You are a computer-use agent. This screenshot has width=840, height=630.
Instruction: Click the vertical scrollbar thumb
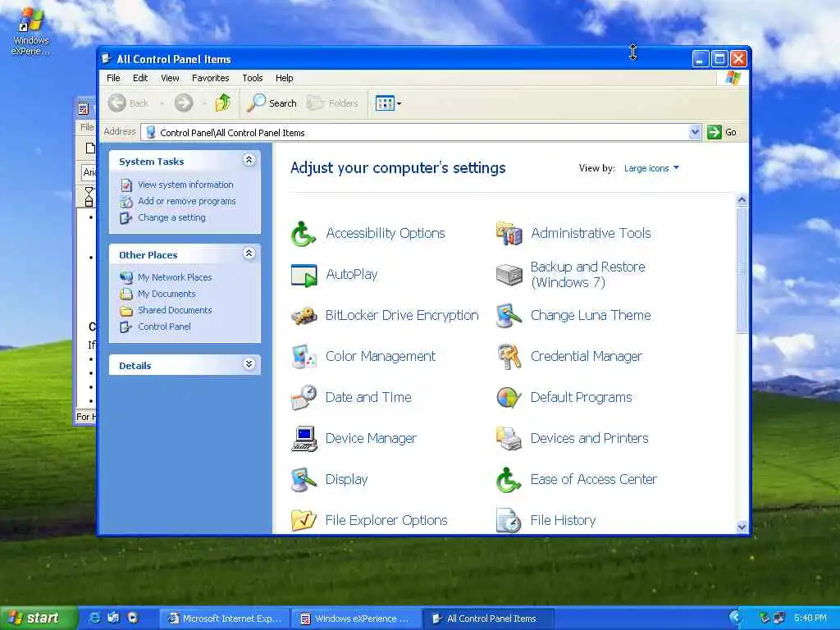tap(742, 269)
